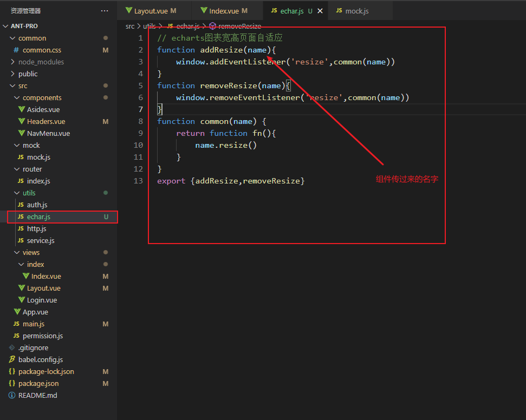The height and width of the screenshot is (420, 526).
Task: Open README.md file
Action: click(x=59, y=395)
